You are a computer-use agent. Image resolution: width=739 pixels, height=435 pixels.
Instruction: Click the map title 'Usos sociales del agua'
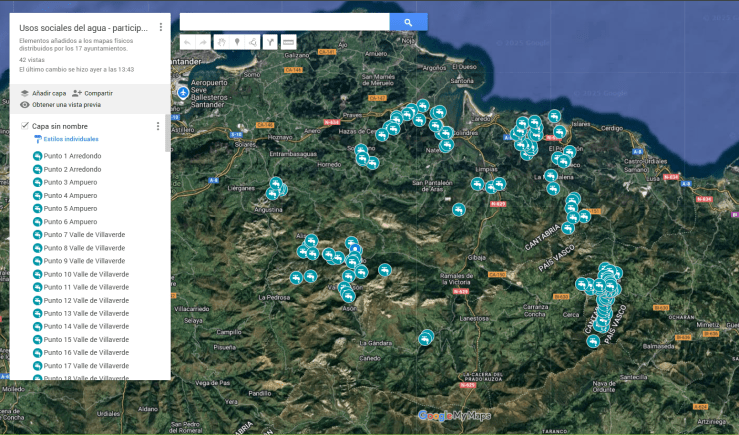pos(84,27)
